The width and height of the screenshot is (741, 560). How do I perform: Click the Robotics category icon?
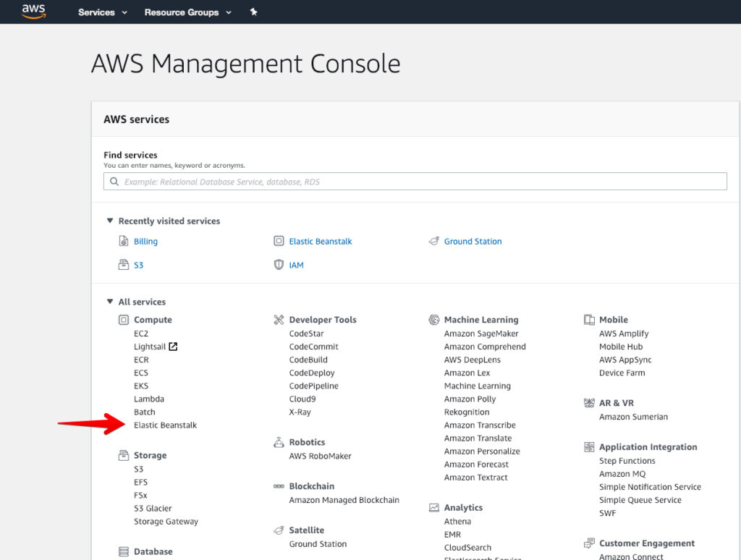click(x=279, y=442)
